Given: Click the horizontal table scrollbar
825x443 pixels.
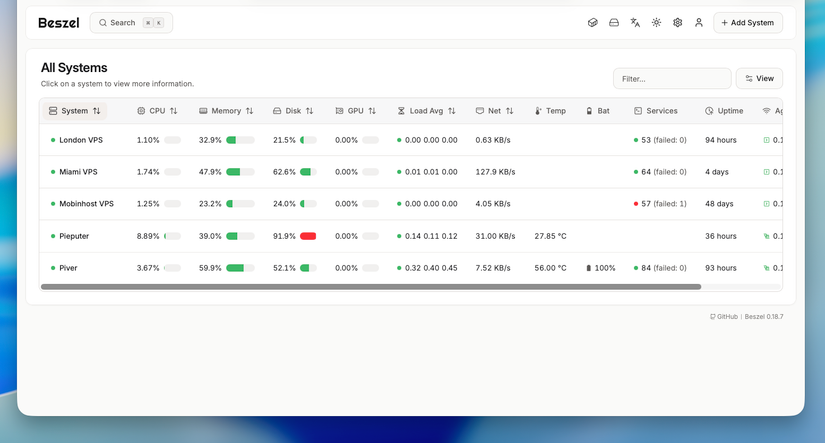Looking at the screenshot, I should click(x=371, y=287).
